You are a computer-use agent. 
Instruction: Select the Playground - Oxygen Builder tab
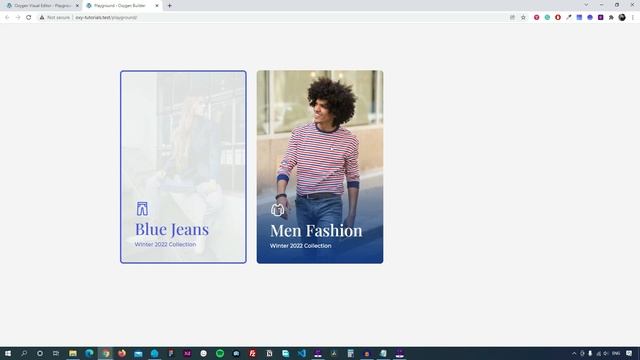click(x=121, y=6)
